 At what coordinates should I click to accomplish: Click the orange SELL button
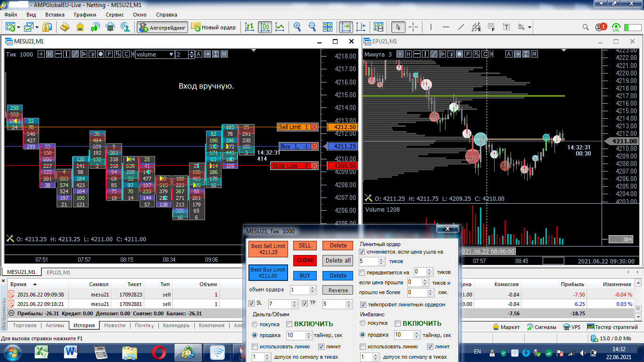[305, 246]
